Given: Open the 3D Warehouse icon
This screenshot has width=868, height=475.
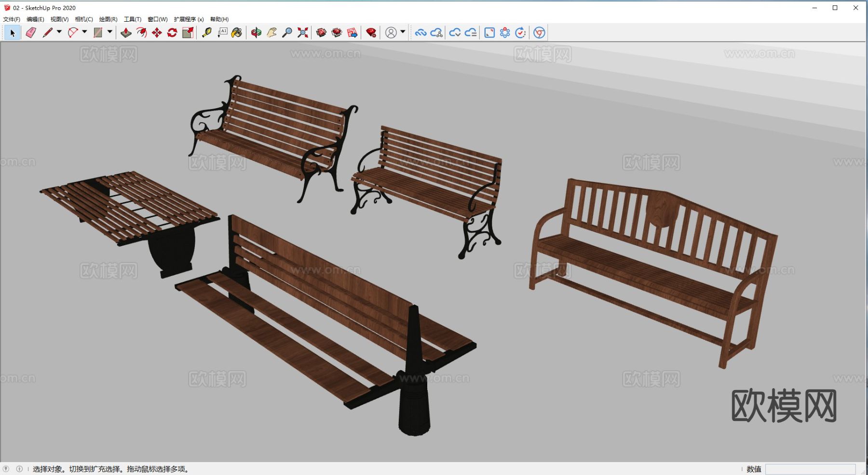Looking at the screenshot, I should point(321,32).
